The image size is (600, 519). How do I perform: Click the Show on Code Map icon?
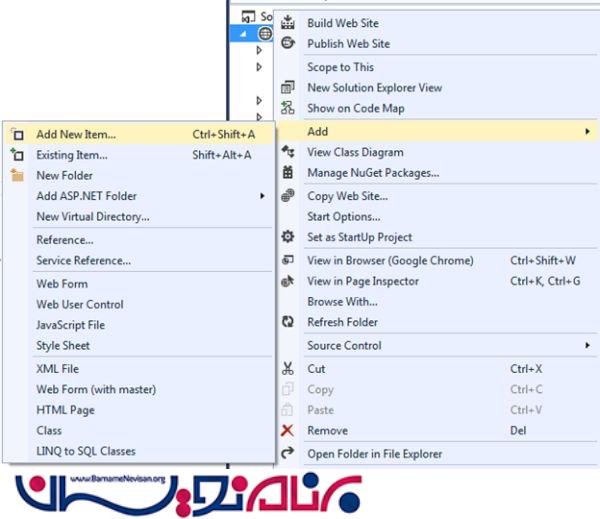[x=289, y=109]
